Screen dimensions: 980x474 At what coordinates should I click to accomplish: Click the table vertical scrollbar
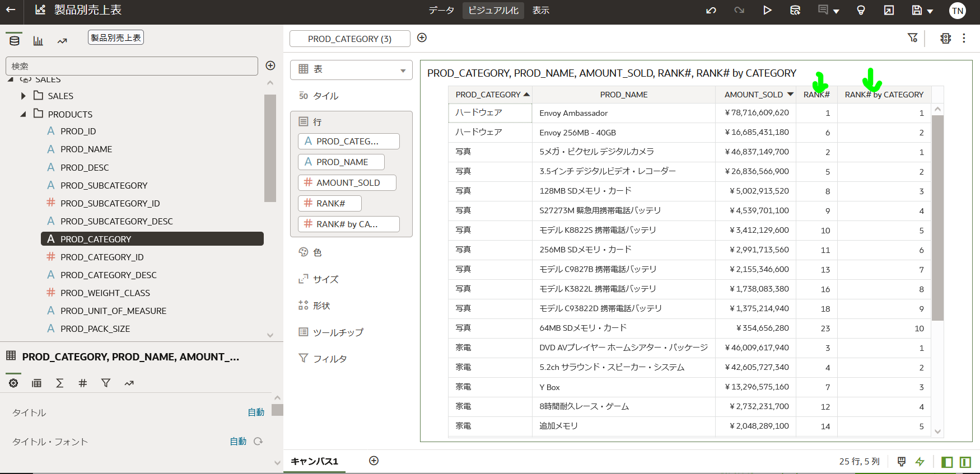[938, 218]
